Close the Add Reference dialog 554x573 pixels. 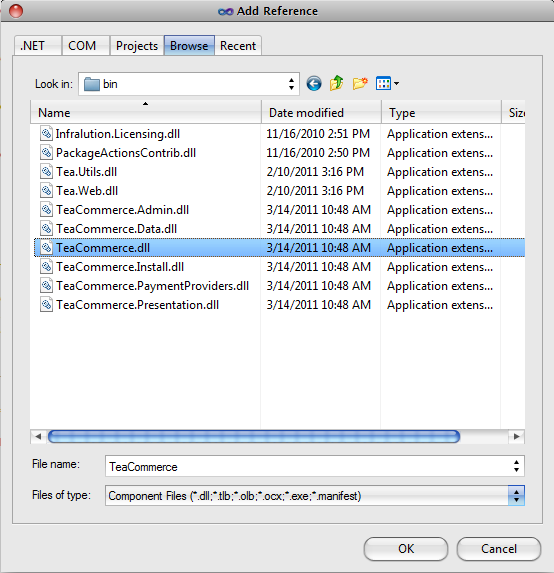(x=16, y=11)
